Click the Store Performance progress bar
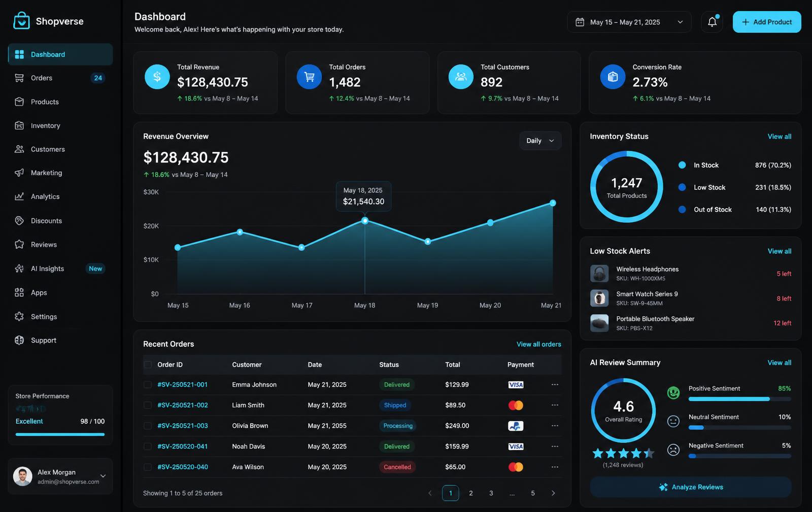This screenshot has height=512, width=812. pyautogui.click(x=60, y=434)
